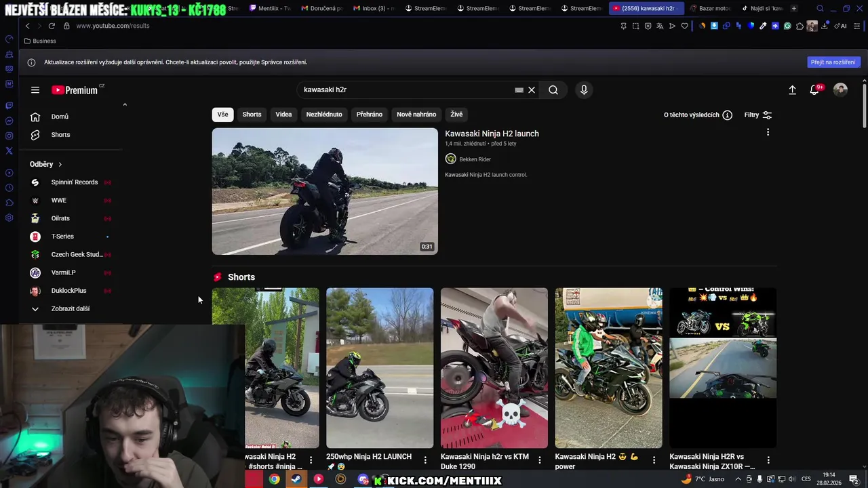Open Chrome in the Windows taskbar
The image size is (868, 488).
tap(274, 479)
